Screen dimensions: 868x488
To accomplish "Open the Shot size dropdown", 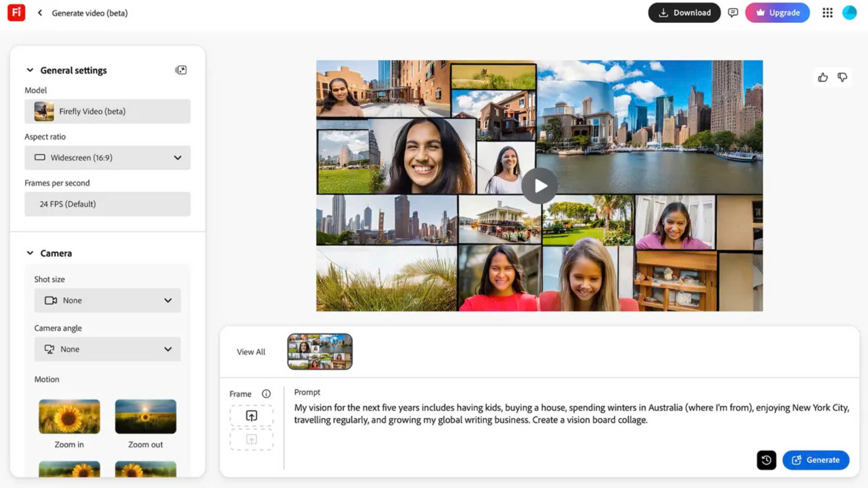I will [108, 300].
